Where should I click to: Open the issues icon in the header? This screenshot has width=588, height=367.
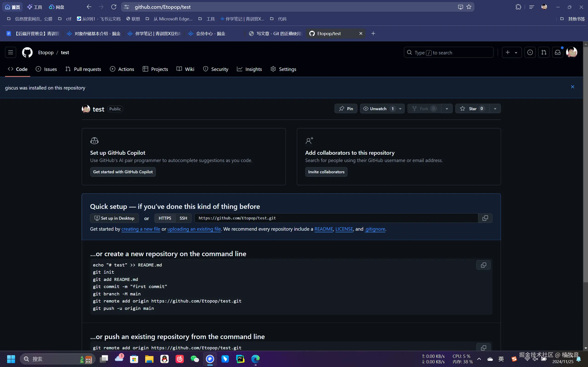pos(530,52)
